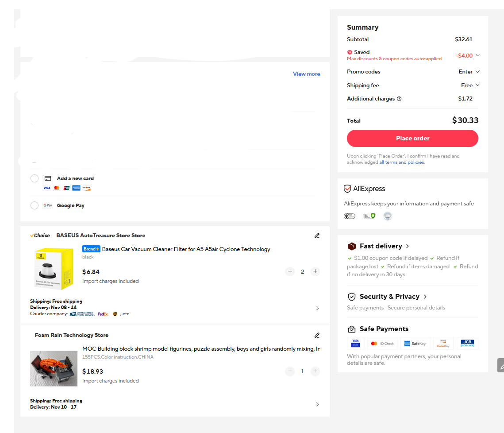Edit BASEUS AutoTreasure Store order note

pyautogui.click(x=317, y=236)
